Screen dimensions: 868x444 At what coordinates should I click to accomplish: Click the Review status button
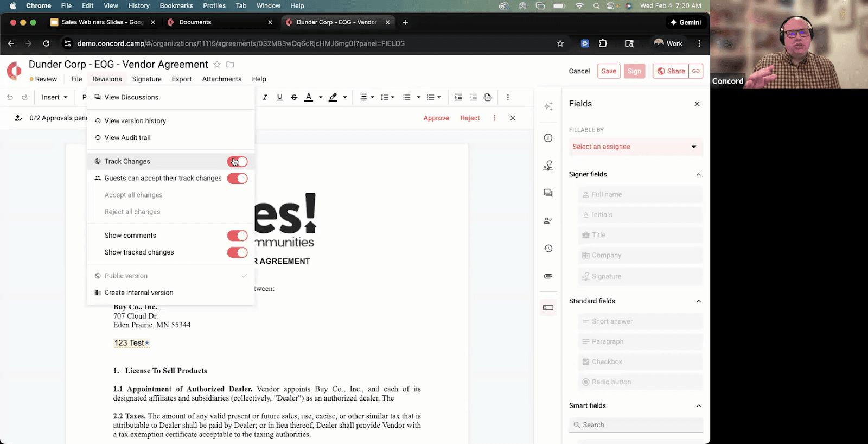click(43, 79)
